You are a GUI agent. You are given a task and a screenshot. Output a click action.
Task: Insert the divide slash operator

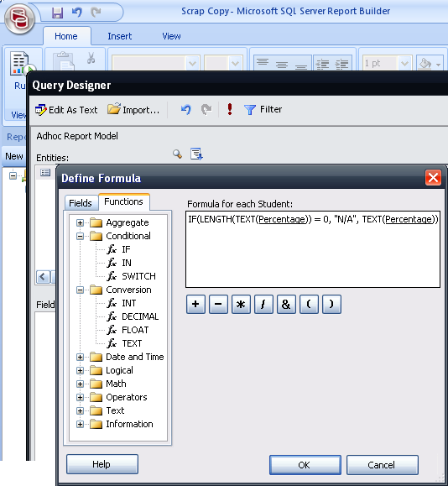[x=263, y=304]
